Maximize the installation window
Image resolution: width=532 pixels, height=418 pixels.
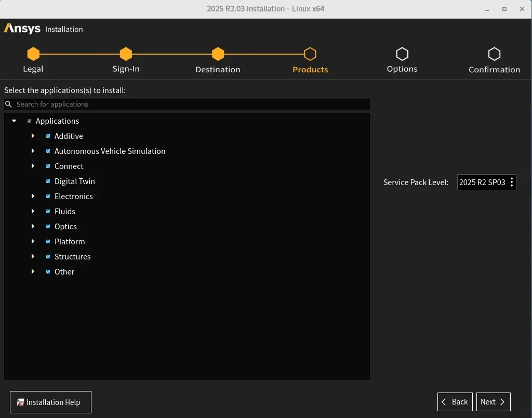504,9
